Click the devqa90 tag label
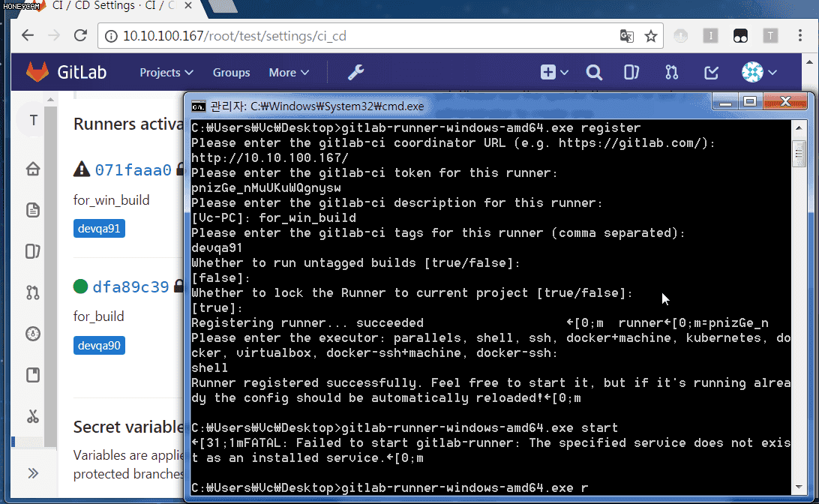819x504 pixels. pos(99,345)
